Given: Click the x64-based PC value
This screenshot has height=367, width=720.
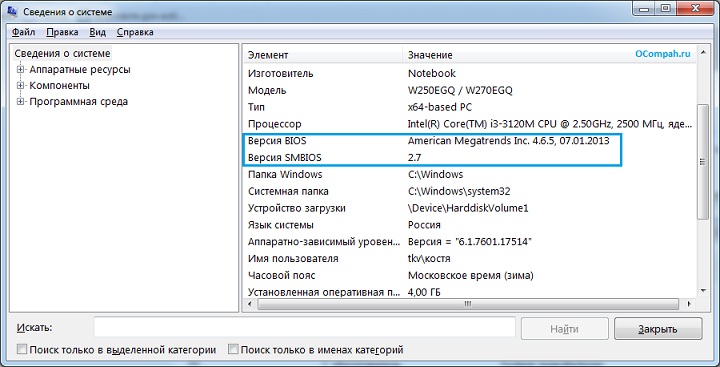Looking at the screenshot, I should pos(439,107).
